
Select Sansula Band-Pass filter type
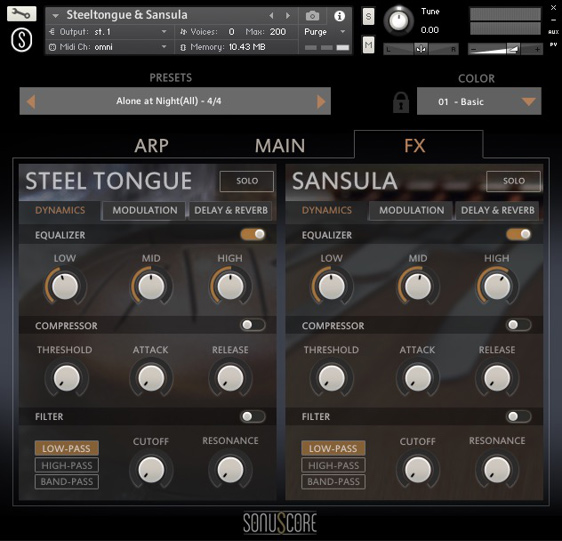coord(333,481)
